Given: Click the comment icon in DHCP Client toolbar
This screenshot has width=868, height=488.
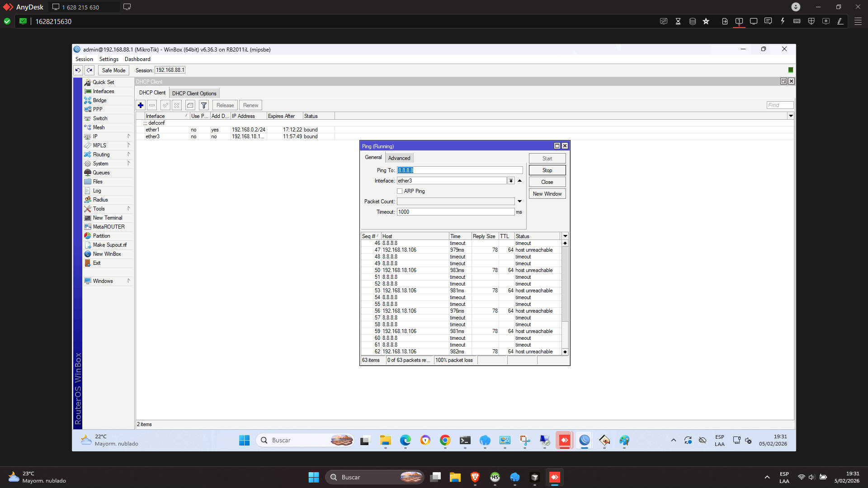Looking at the screenshot, I should (x=190, y=105).
